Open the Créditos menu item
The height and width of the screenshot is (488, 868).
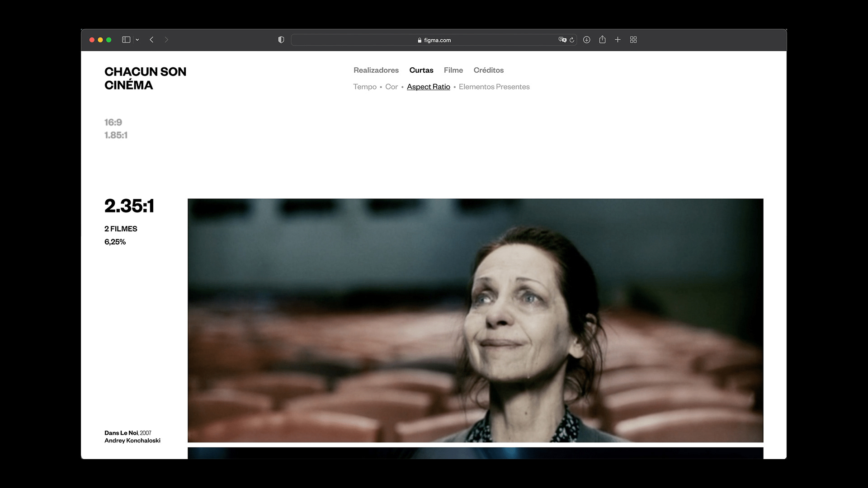489,70
